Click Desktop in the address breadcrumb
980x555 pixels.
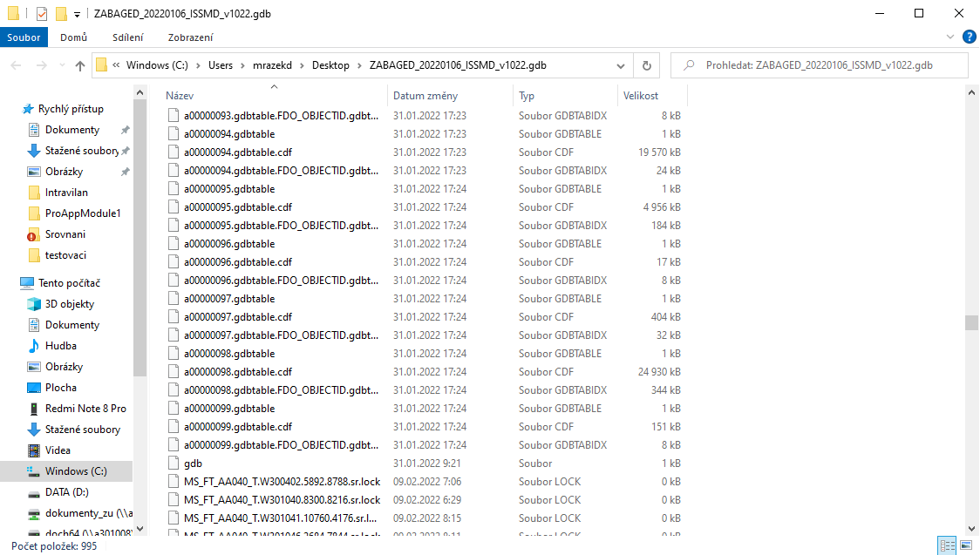330,65
